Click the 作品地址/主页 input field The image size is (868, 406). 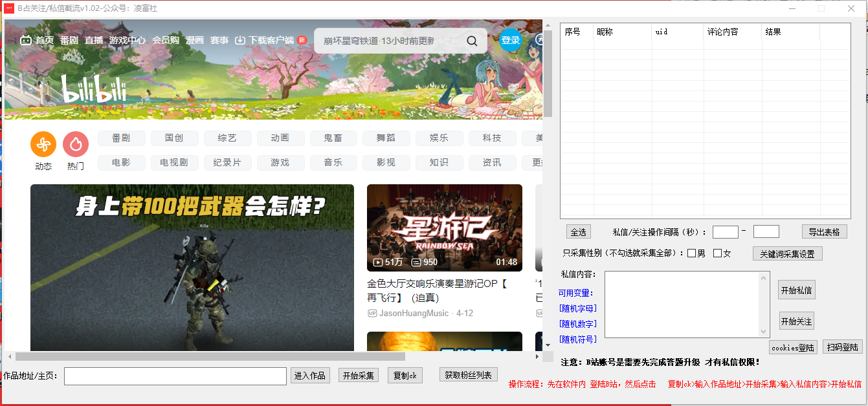175,376
